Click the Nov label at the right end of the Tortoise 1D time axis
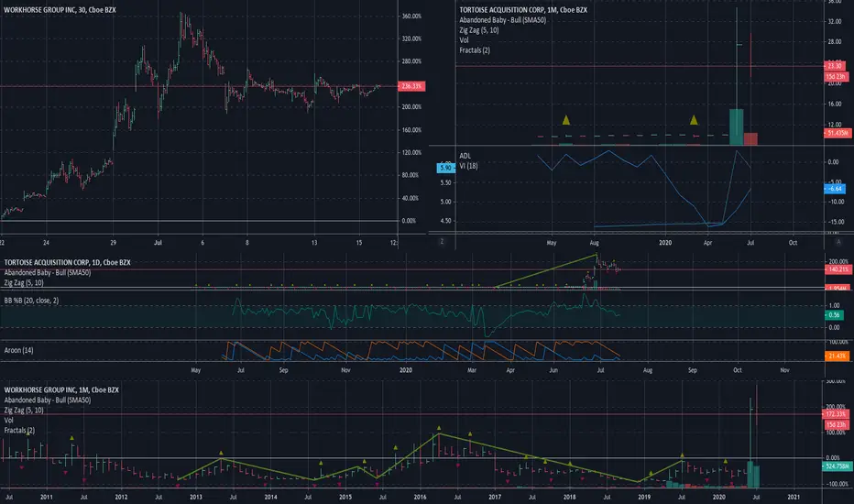Viewport: 854px width, 504px height. tap(784, 370)
